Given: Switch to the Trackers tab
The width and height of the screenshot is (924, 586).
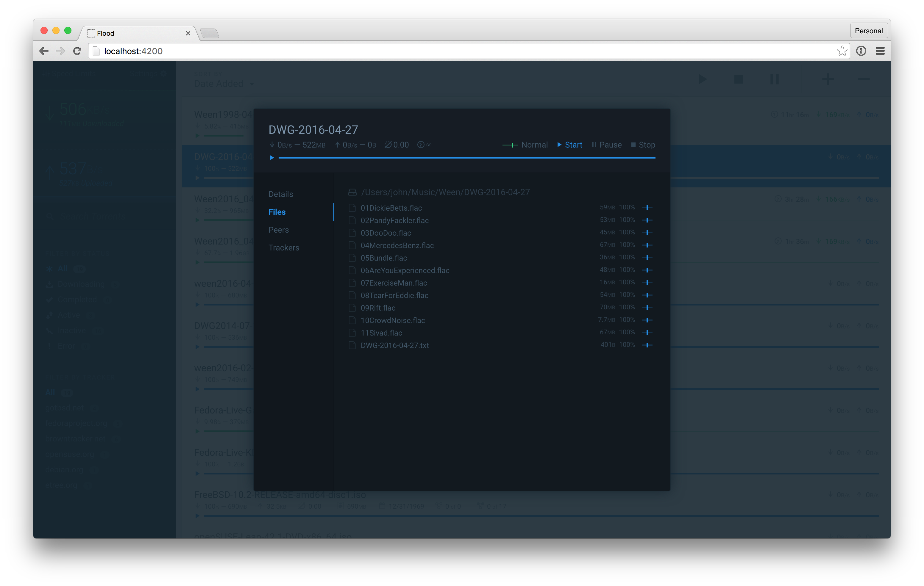Looking at the screenshot, I should click(x=284, y=248).
